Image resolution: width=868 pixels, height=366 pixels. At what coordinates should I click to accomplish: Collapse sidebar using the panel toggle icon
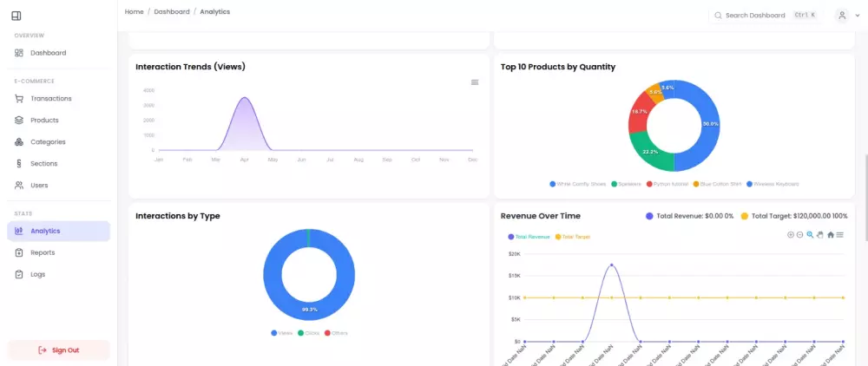(16, 16)
